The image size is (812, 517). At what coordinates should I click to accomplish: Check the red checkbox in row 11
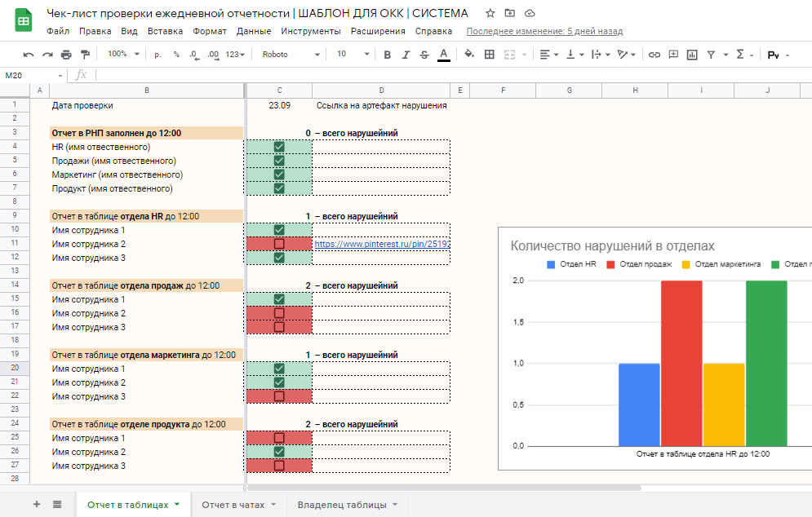click(x=279, y=244)
